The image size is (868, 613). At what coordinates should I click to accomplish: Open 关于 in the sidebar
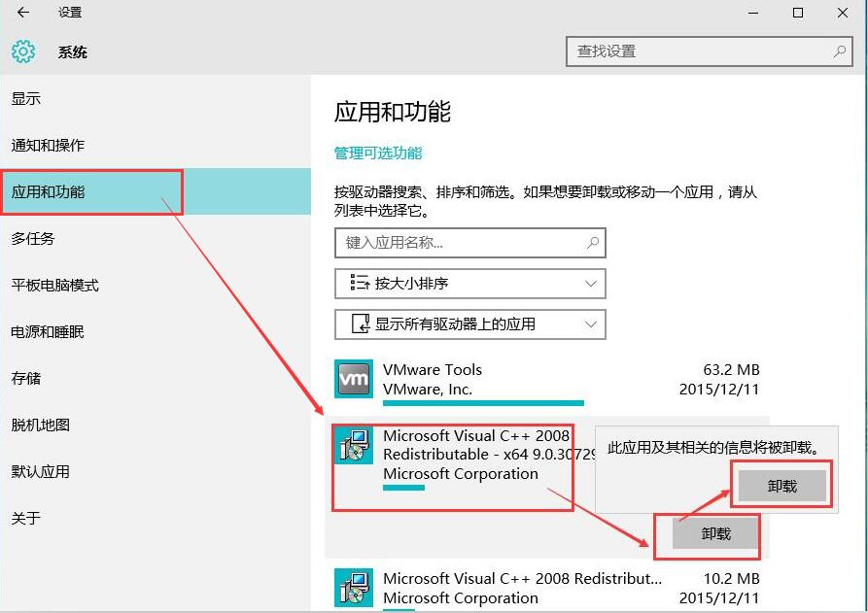[x=155, y=518]
